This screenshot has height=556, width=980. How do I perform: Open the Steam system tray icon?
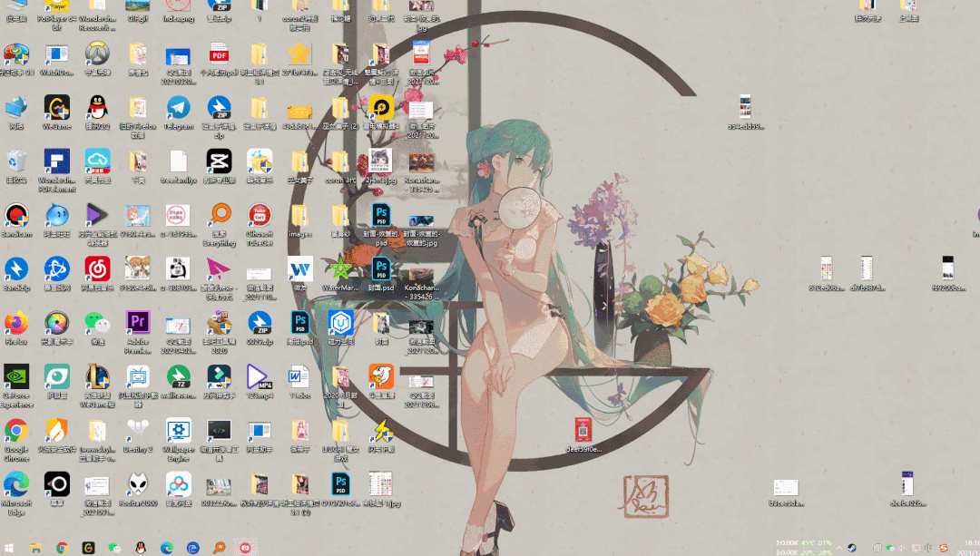(x=851, y=548)
